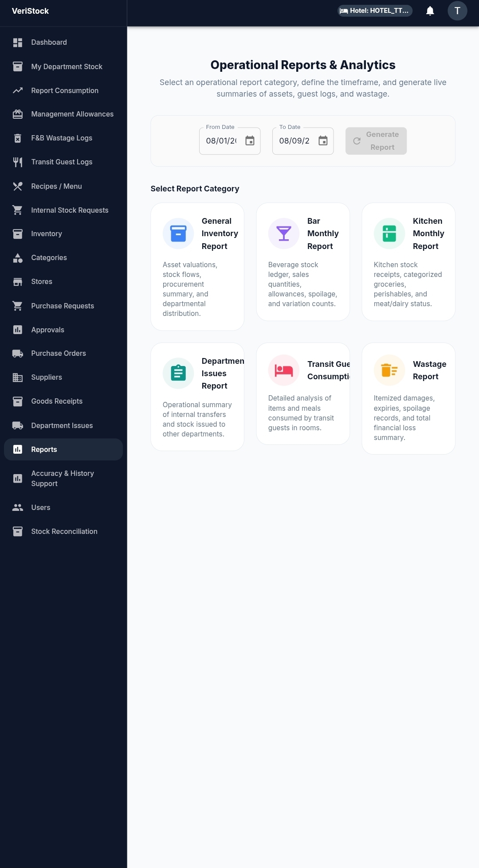Viewport: 479px width, 868px height.
Task: Choose the Wastage Report trash icon
Action: (x=389, y=370)
